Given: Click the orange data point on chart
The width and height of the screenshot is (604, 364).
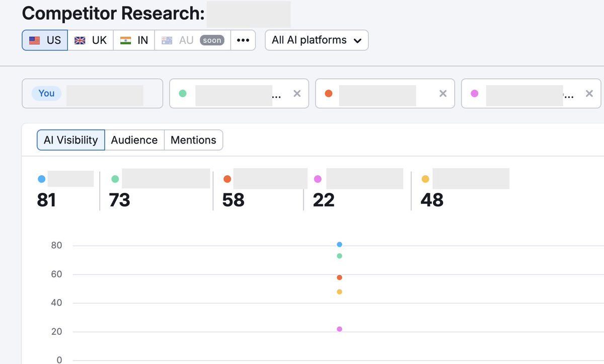Looking at the screenshot, I should [339, 277].
